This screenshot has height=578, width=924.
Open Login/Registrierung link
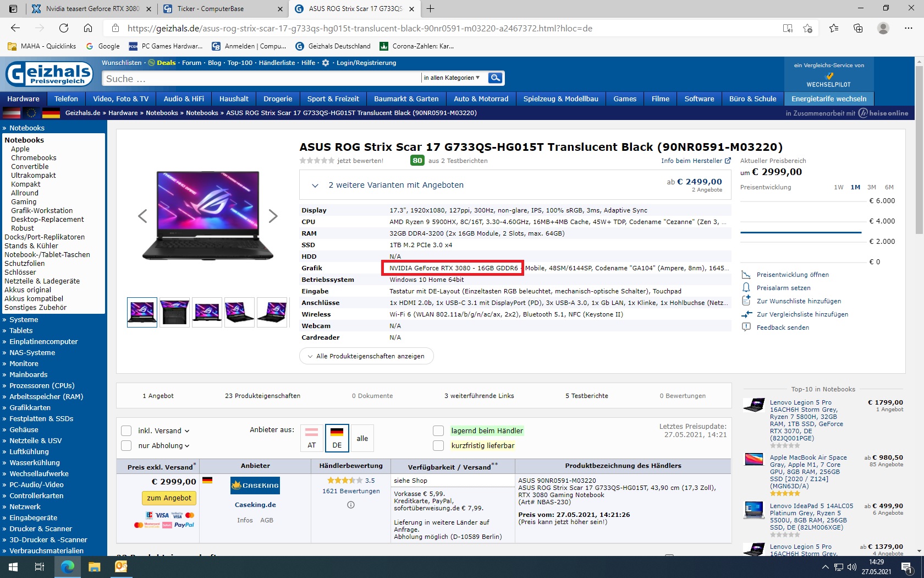pos(366,63)
